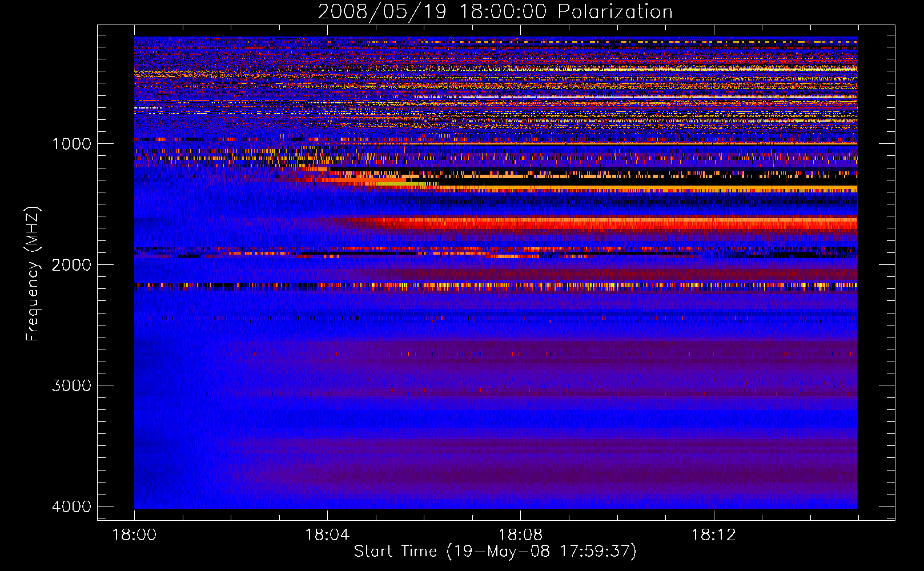Click the plot title "2008/05/19 18:00:00 Polarization"
924x571 pixels.
pyautogui.click(x=495, y=11)
